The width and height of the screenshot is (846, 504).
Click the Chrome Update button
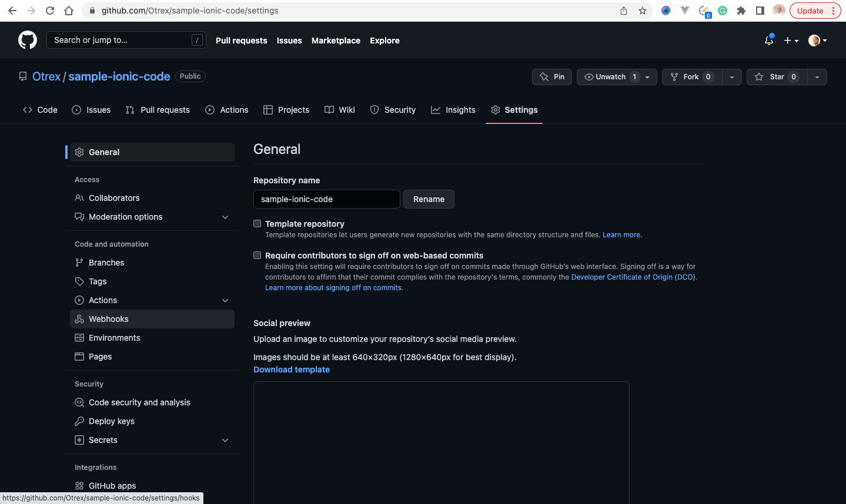click(x=810, y=11)
